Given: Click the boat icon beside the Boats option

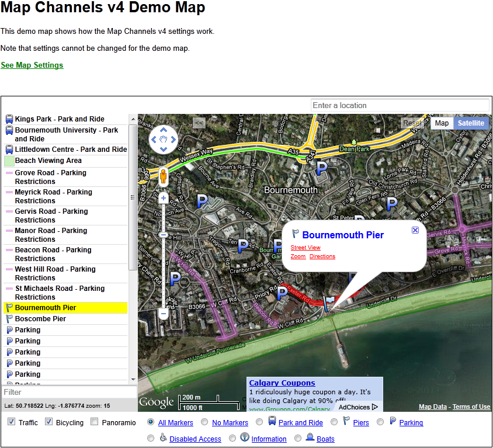Looking at the screenshot, I should coord(310,437).
